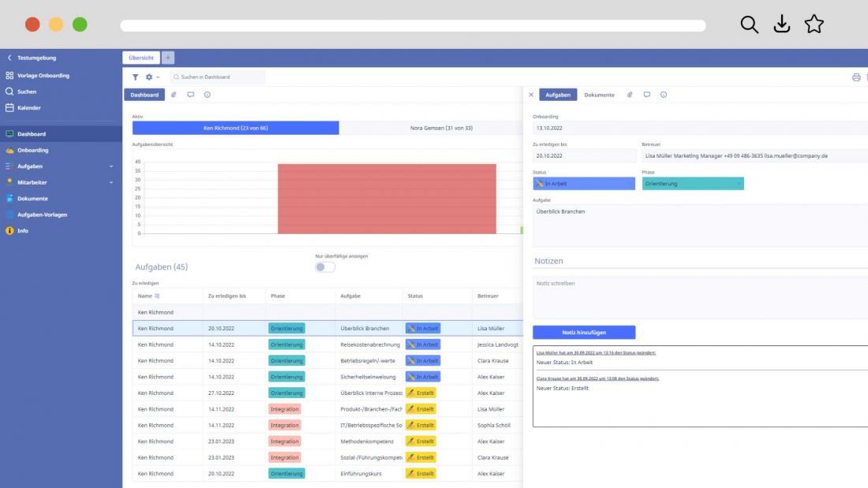868x488 pixels.
Task: Select the Nora Gemsen tab
Action: point(431,128)
